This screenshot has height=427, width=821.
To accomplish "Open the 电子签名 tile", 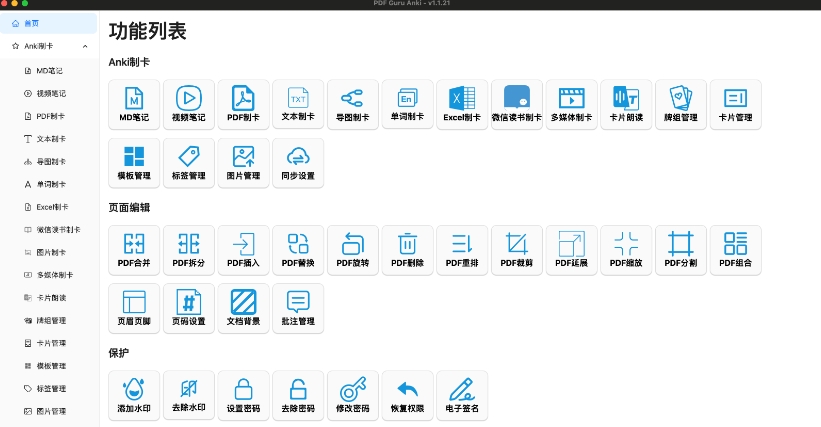I will (462, 395).
